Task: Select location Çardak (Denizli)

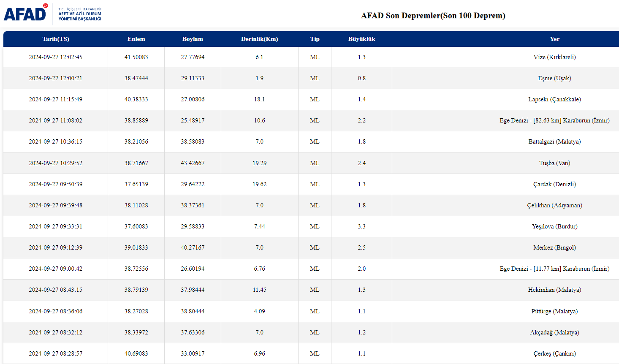Action: point(555,184)
